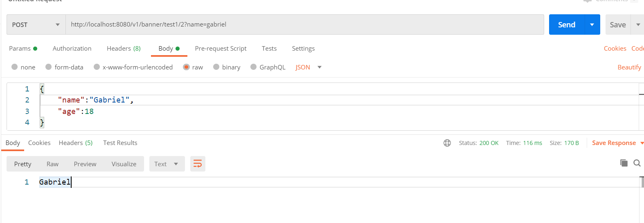Expand the Send button arrow options
The width and height of the screenshot is (644, 223).
coord(592,25)
